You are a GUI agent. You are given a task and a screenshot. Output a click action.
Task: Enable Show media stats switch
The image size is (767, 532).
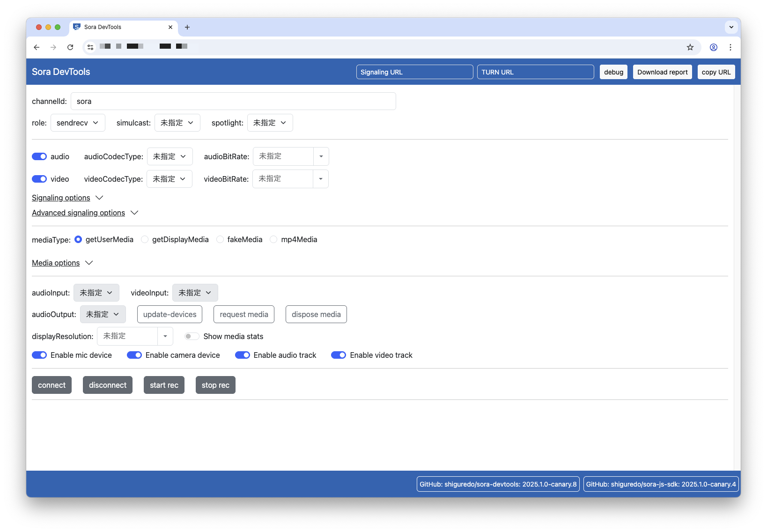click(x=192, y=336)
